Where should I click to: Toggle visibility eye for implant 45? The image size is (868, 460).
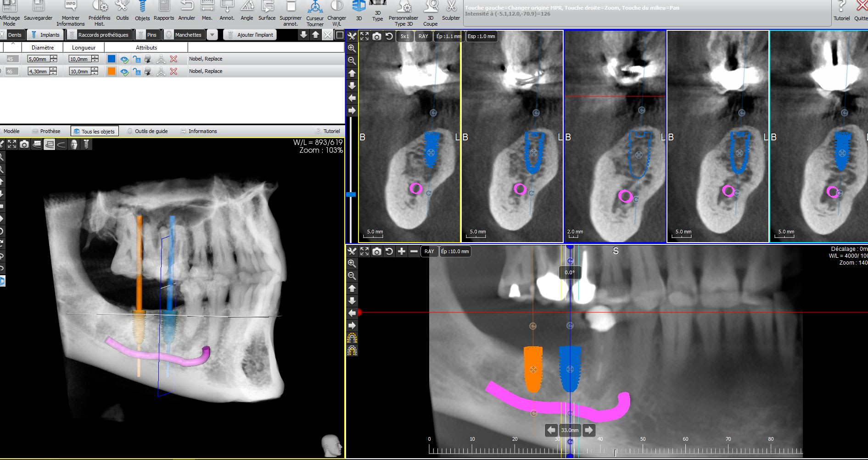coord(124,59)
